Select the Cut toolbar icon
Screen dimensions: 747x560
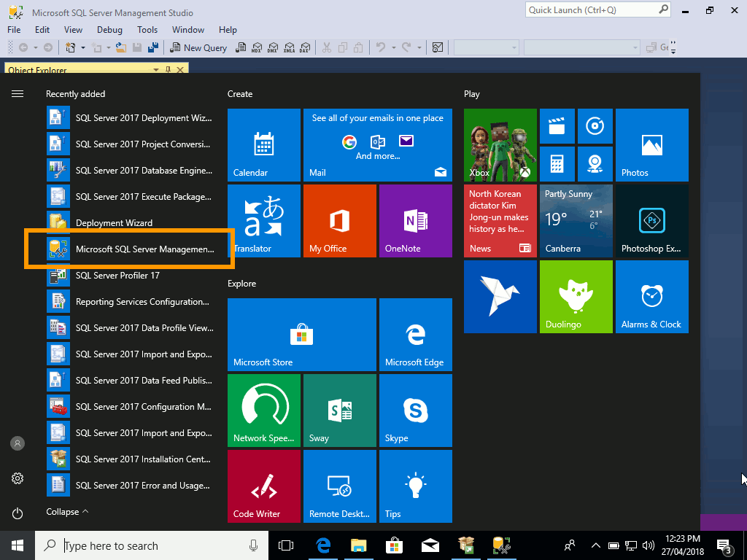click(326, 47)
